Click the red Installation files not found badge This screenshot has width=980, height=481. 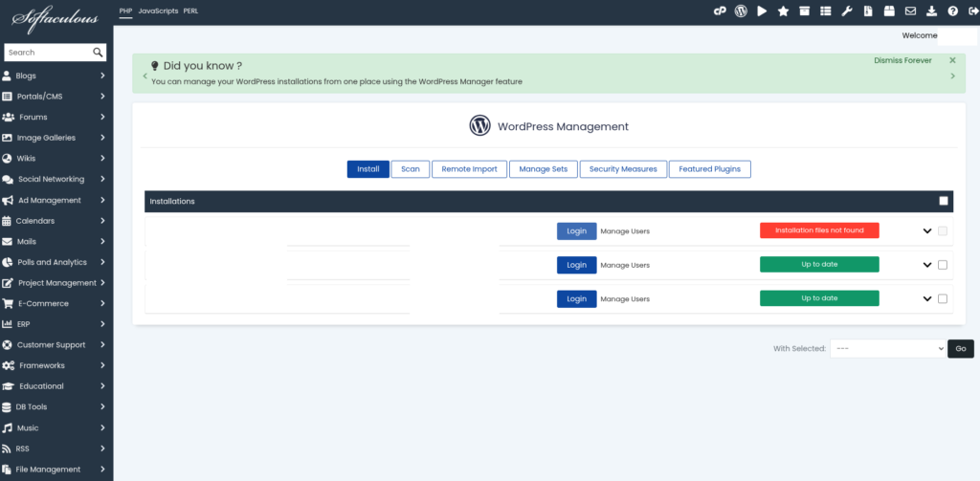pyautogui.click(x=819, y=230)
